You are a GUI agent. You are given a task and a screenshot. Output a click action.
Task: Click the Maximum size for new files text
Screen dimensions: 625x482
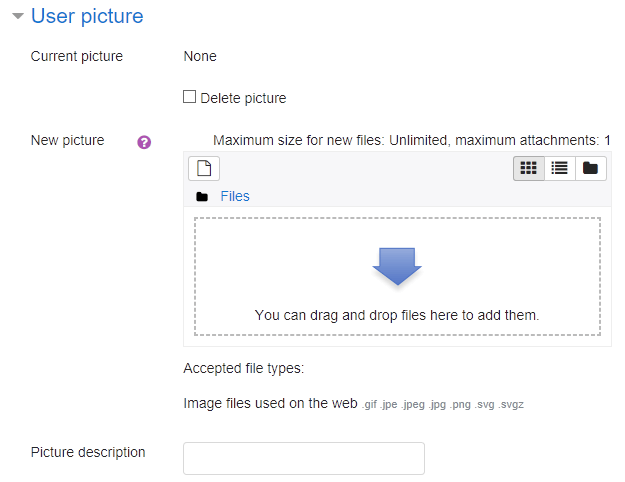(411, 140)
